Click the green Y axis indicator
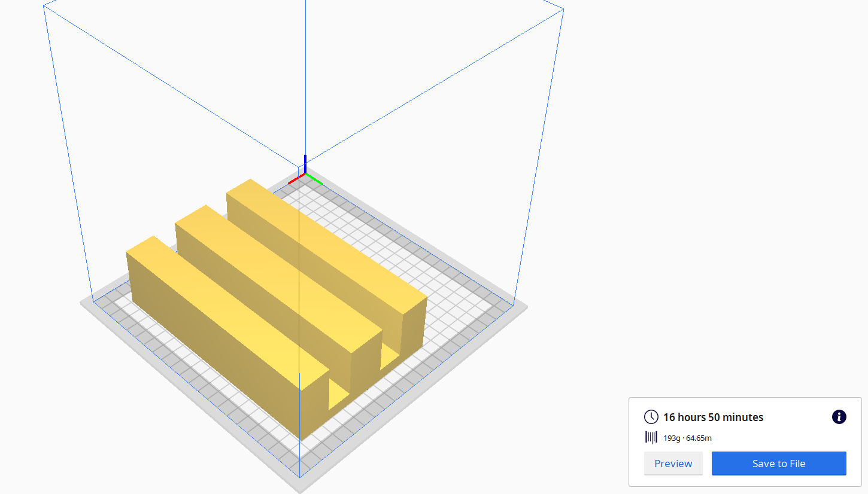The image size is (868, 494). click(x=315, y=180)
